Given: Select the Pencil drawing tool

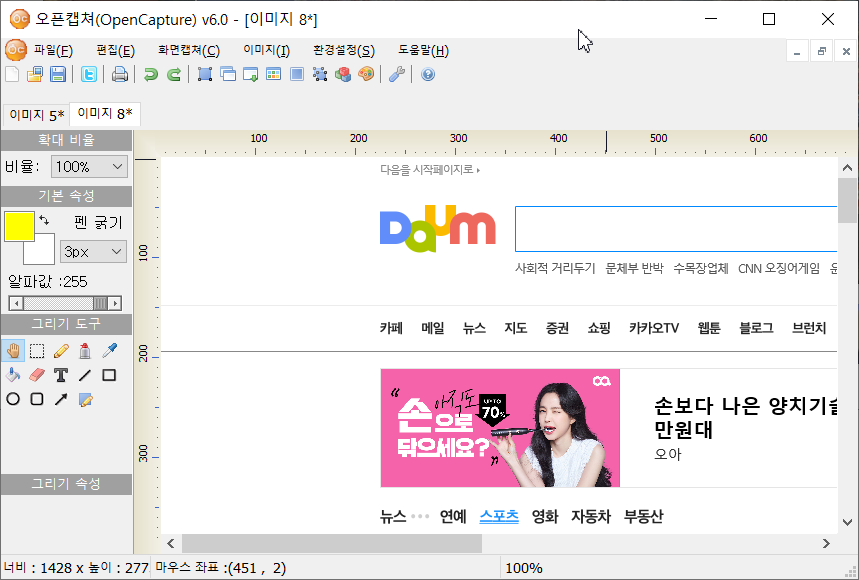Looking at the screenshot, I should (61, 351).
